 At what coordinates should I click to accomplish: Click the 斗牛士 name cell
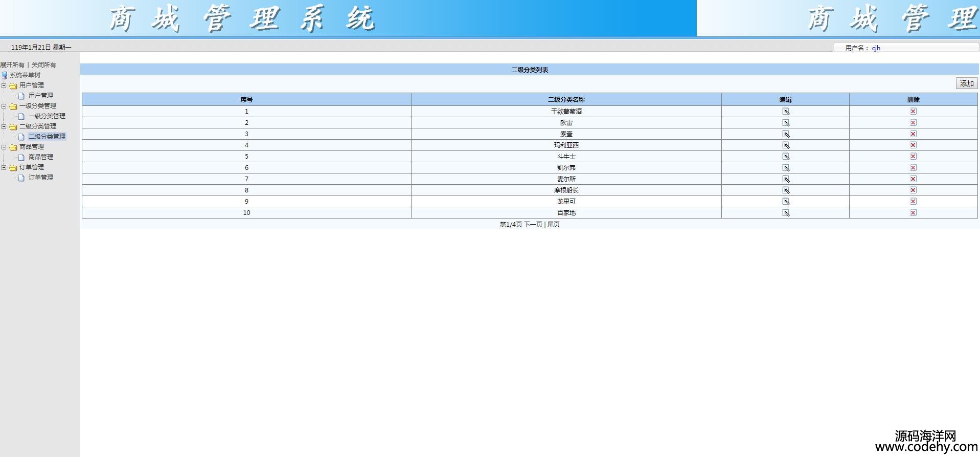pos(566,157)
